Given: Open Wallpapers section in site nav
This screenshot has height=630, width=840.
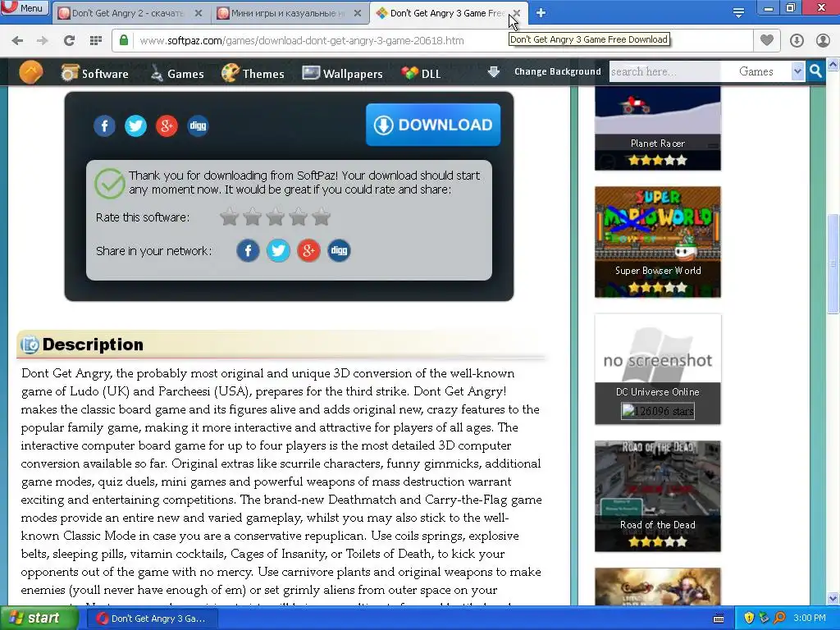Looking at the screenshot, I should [x=343, y=73].
